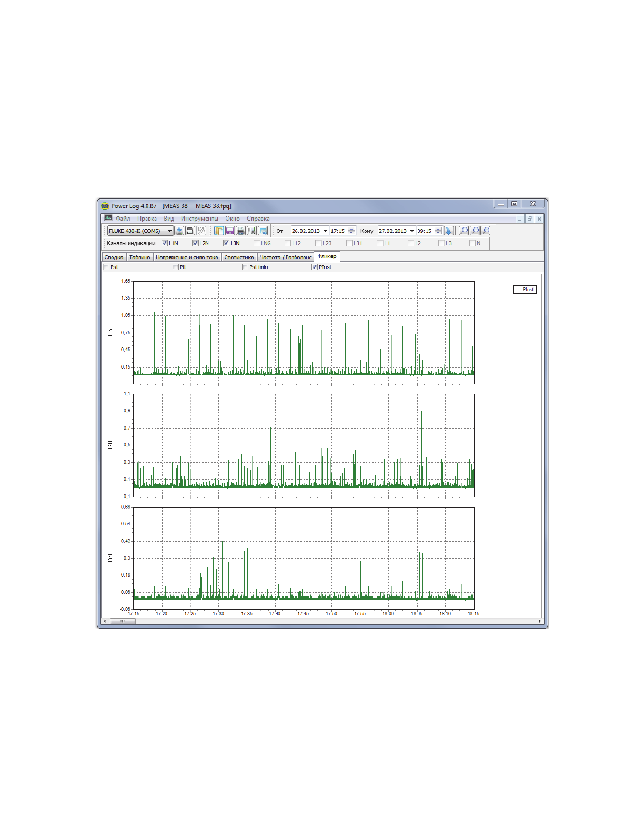The image size is (644, 834).
Task: Click the horizontal scrollbar thumb at bottom
Action: [123, 621]
